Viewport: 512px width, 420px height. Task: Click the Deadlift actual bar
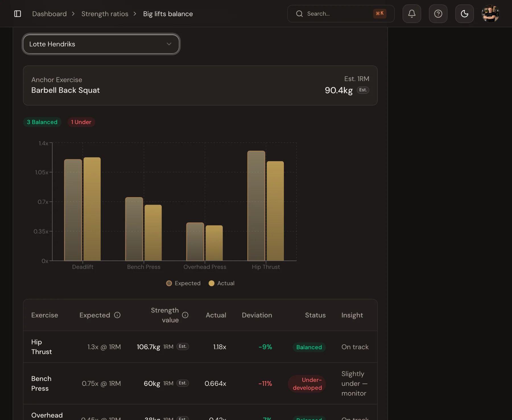click(92, 209)
